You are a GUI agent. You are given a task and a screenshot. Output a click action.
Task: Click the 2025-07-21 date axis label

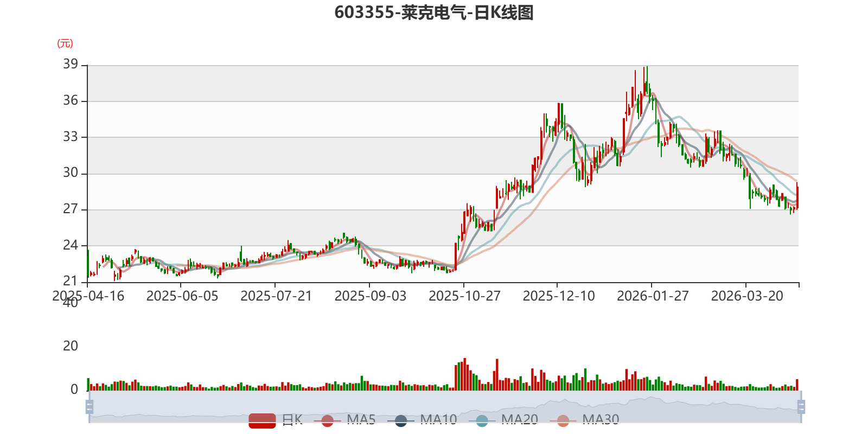(277, 296)
